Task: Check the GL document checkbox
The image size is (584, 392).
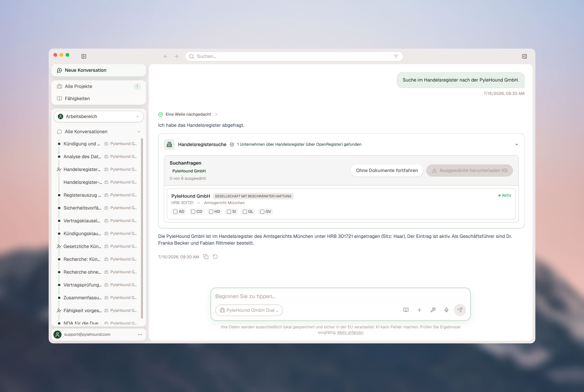Action: [245, 212]
